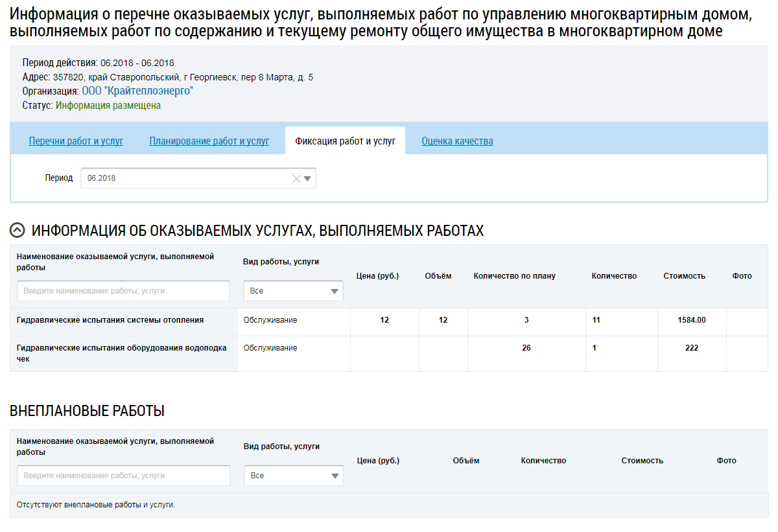Go to Оценка качества tab
Image resolution: width=778 pixels, height=532 pixels.
click(x=457, y=141)
